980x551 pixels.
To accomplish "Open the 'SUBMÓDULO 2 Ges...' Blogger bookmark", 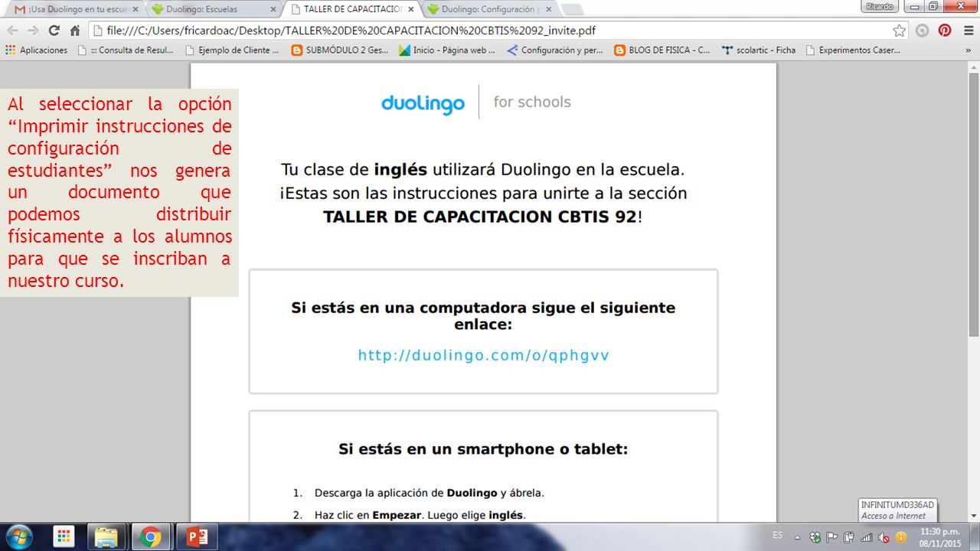I will [340, 51].
